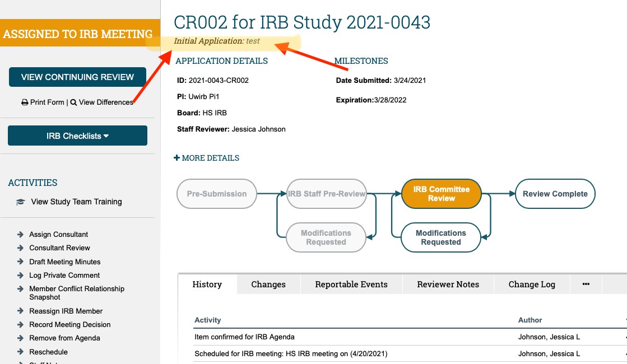This screenshot has width=627, height=364.
Task: Switch to the History tab
Action: [207, 284]
